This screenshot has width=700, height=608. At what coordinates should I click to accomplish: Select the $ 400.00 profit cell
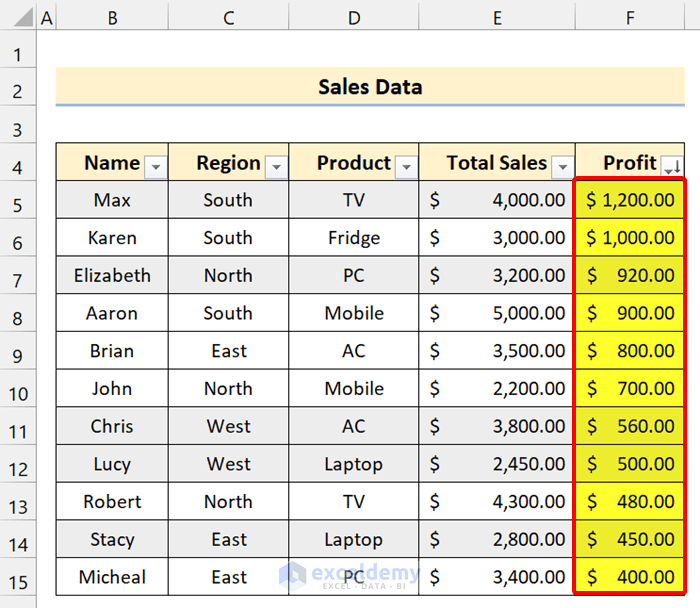[630, 577]
